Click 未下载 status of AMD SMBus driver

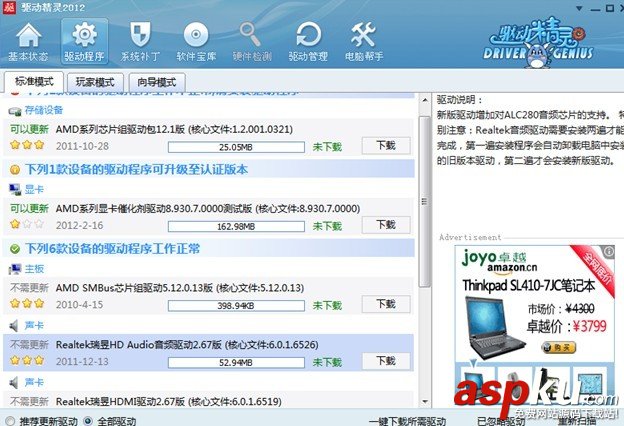(327, 305)
